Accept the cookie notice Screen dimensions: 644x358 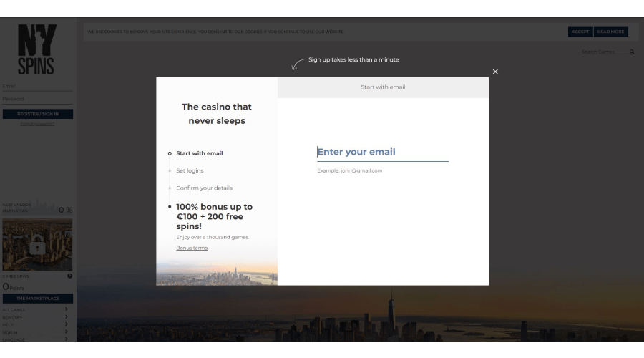click(x=580, y=32)
